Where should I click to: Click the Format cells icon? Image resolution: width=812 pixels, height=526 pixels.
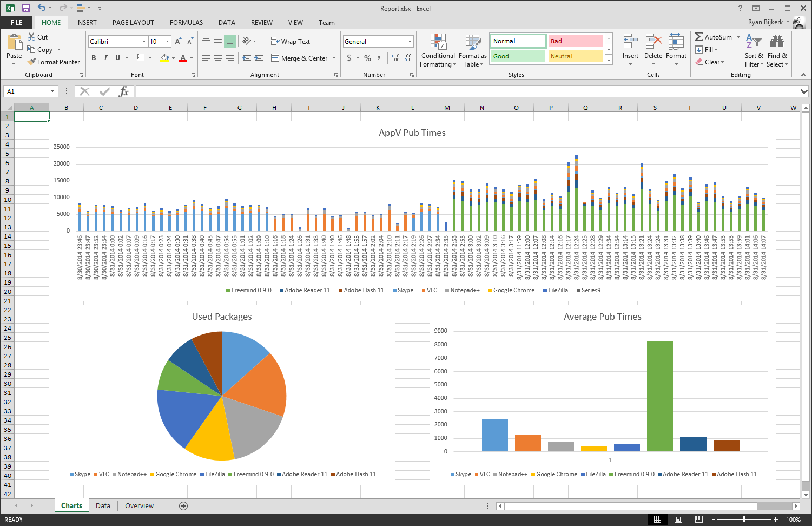(x=676, y=42)
